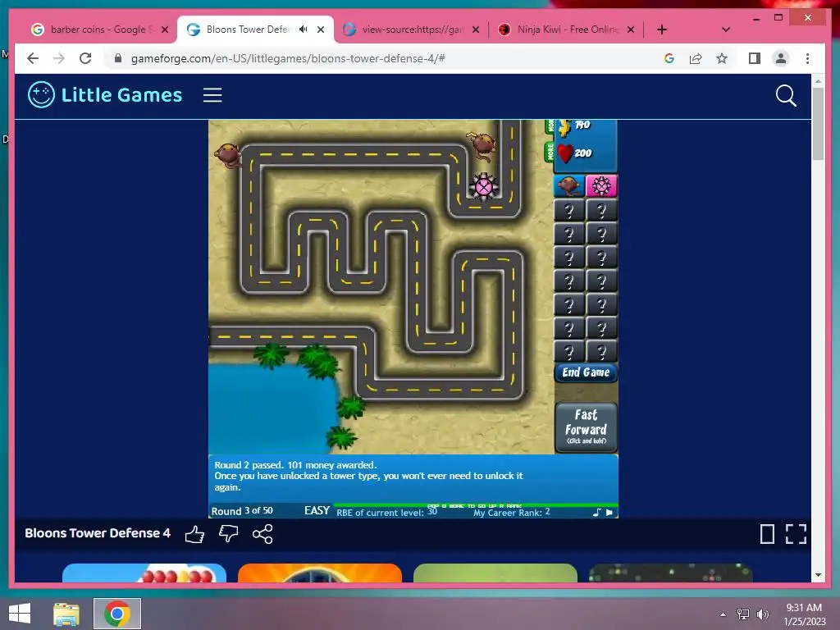The width and height of the screenshot is (840, 630).
Task: Click the locked tower slot below Dart Monkey
Action: point(568,211)
